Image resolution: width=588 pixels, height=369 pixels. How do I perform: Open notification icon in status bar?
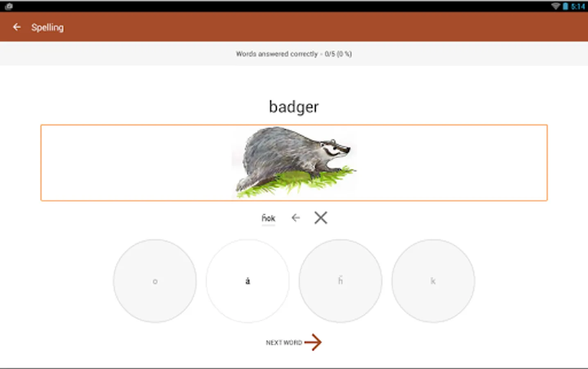[9, 6]
